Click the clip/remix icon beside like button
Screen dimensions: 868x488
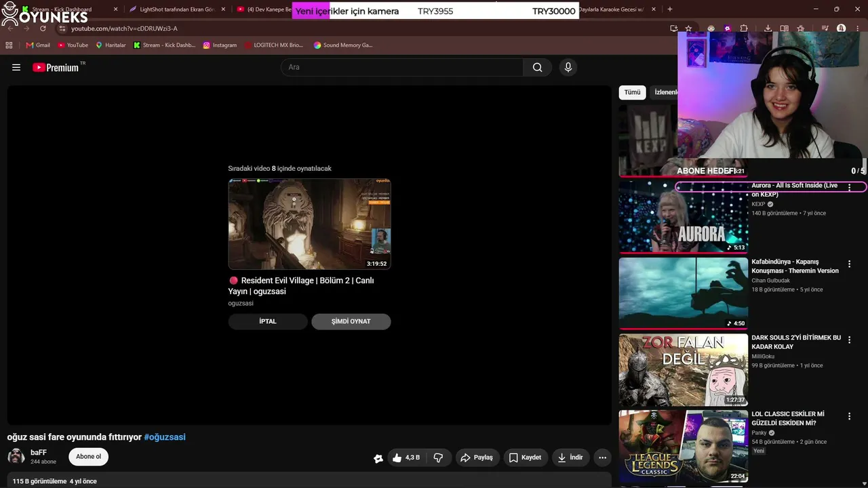click(378, 458)
